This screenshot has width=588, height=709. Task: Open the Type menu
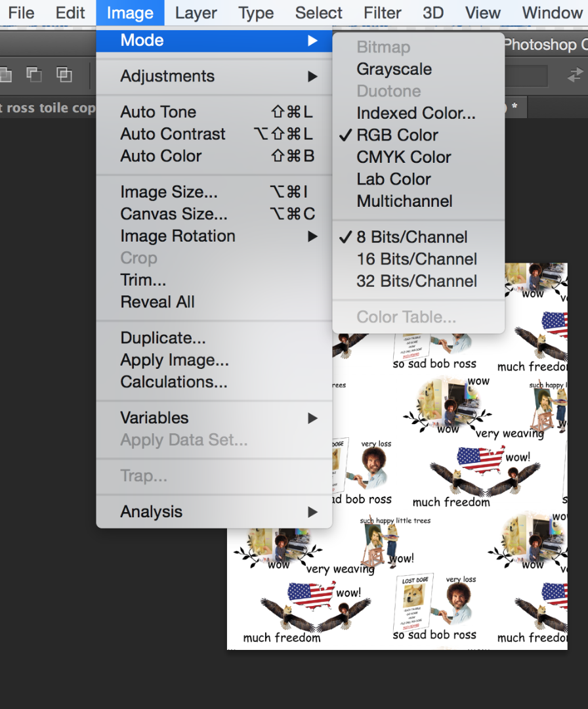(x=256, y=12)
